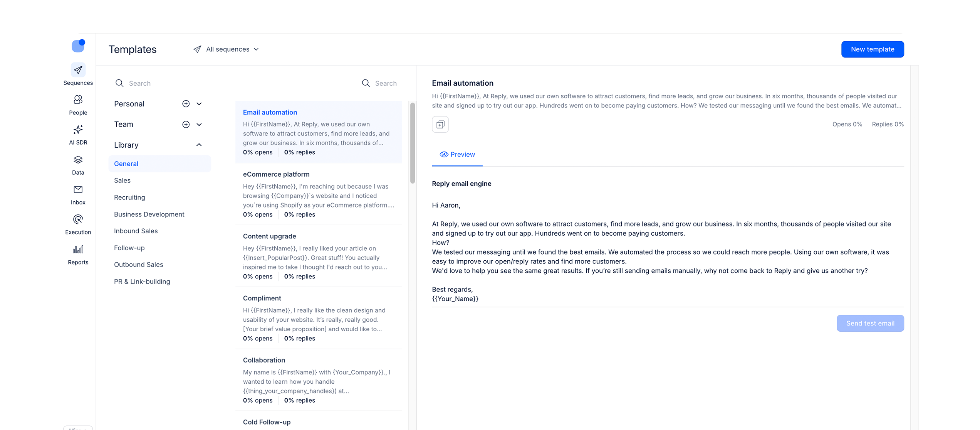This screenshot has width=980, height=430.
Task: Click the Library section label
Action: tap(126, 145)
